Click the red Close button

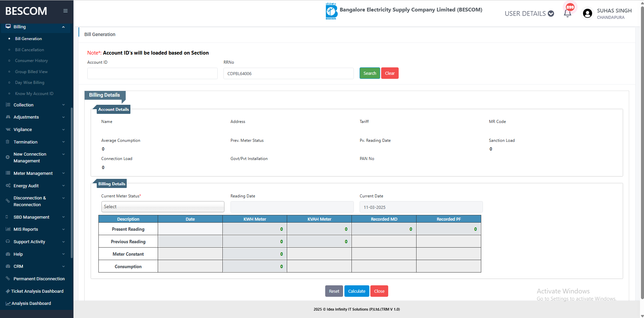pos(379,291)
